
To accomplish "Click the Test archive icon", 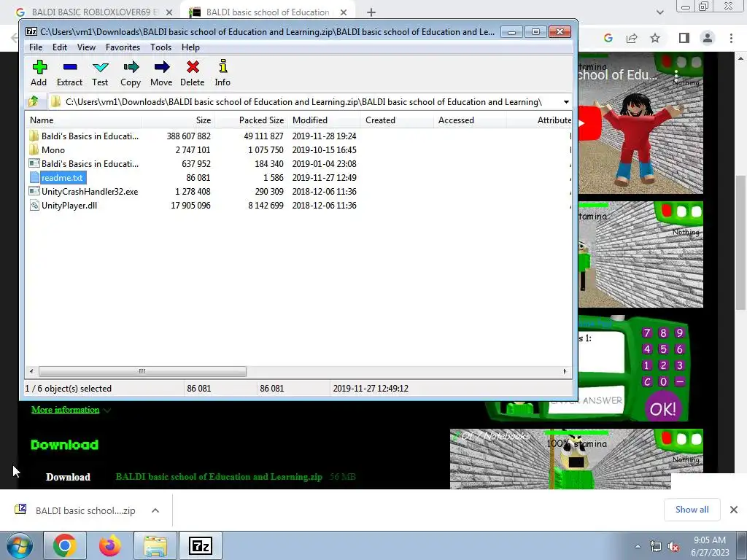I will (100, 73).
